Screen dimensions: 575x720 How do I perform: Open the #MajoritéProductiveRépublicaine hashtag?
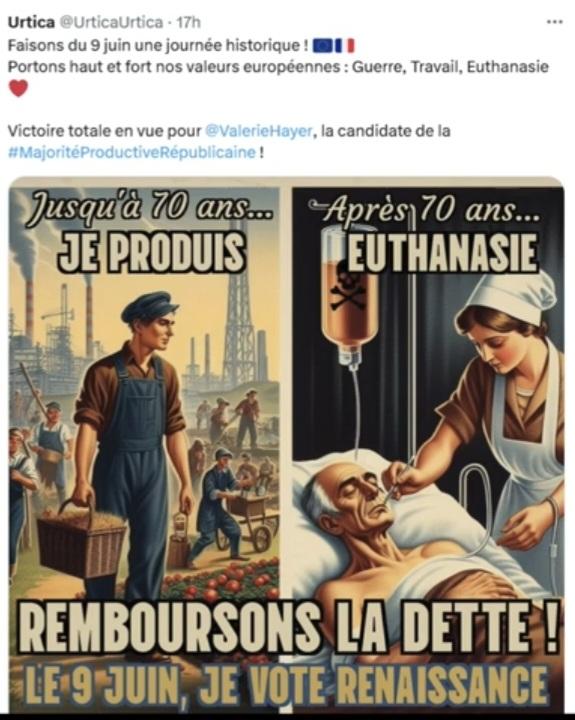pyautogui.click(x=132, y=152)
